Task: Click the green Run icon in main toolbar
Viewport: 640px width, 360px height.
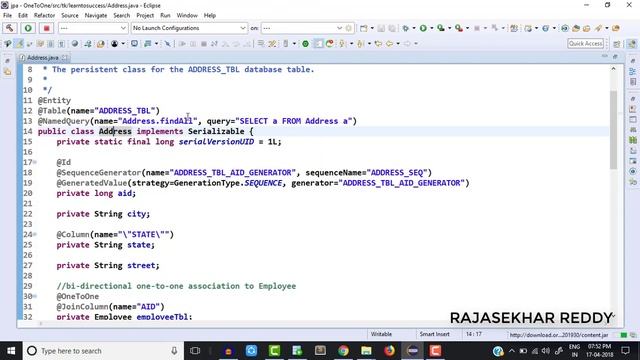Action: pos(423,28)
